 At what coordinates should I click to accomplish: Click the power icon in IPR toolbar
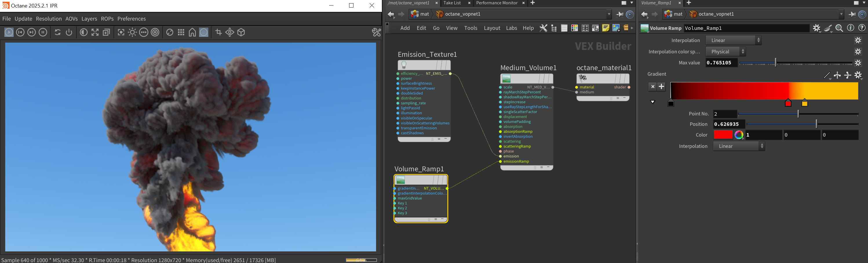click(x=69, y=32)
